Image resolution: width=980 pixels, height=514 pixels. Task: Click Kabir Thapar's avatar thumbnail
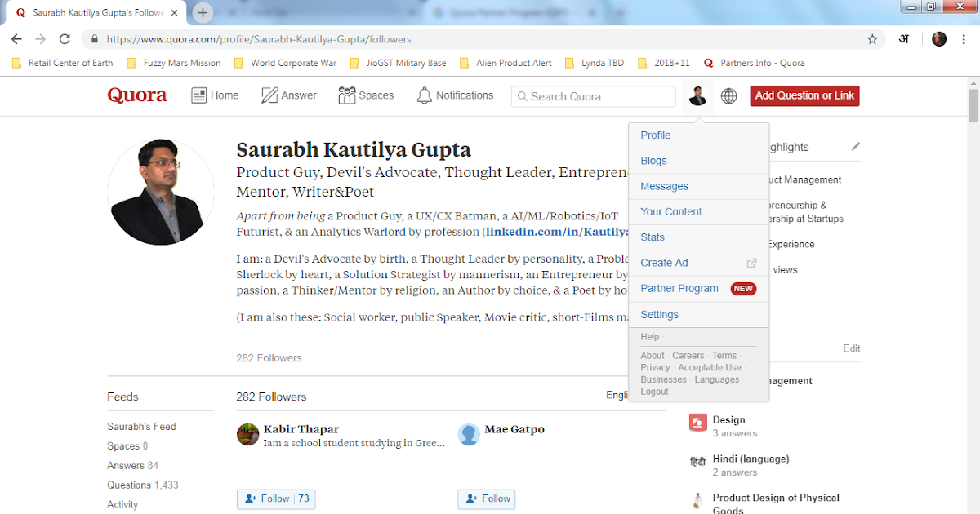click(x=247, y=434)
